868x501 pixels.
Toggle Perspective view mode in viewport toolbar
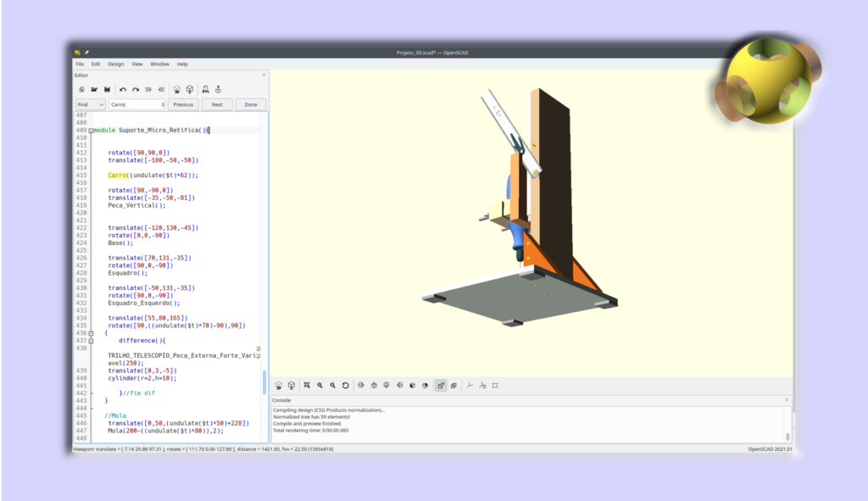click(x=441, y=386)
